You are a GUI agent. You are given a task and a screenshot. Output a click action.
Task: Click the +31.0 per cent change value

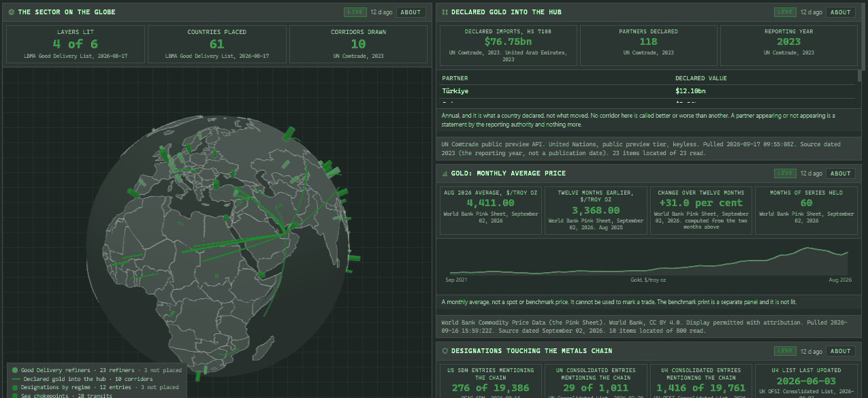coord(701,203)
